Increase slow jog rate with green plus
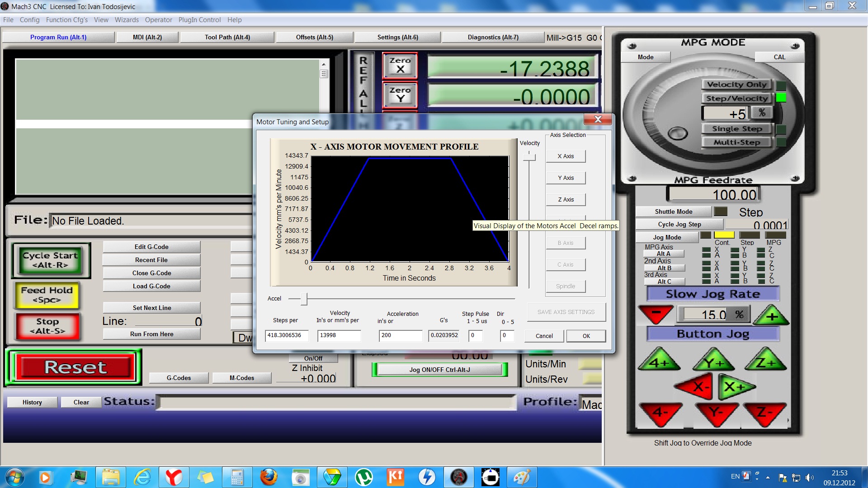 coord(771,315)
